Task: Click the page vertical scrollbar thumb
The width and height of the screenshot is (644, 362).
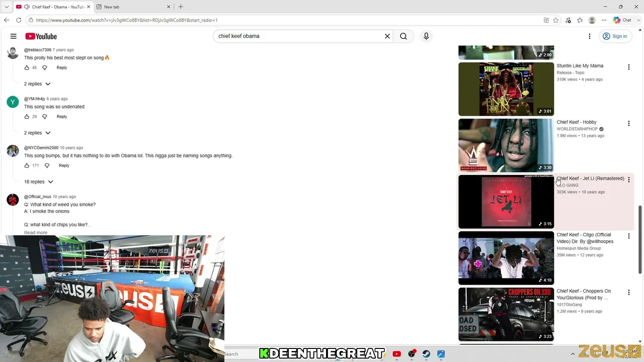Action: tap(640, 240)
